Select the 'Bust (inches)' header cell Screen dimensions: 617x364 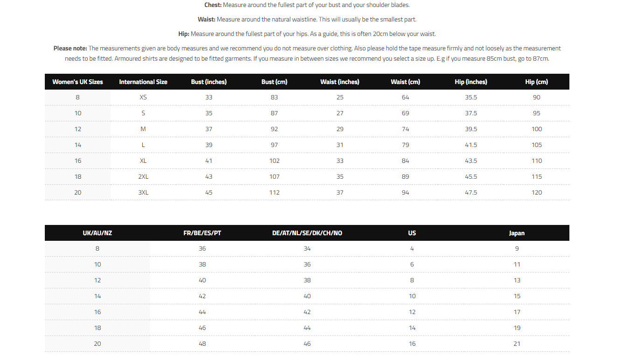pyautogui.click(x=209, y=82)
